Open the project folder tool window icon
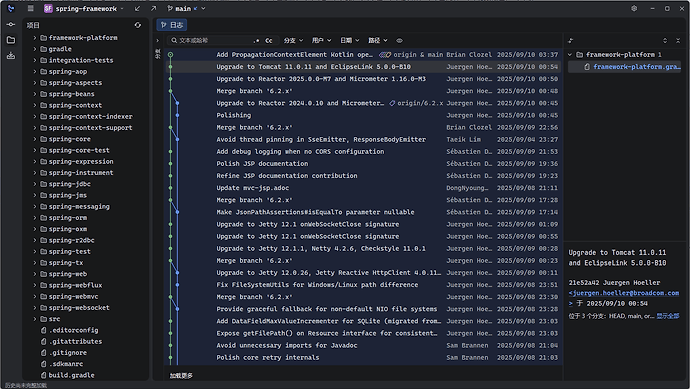The width and height of the screenshot is (690, 389). [11, 40]
